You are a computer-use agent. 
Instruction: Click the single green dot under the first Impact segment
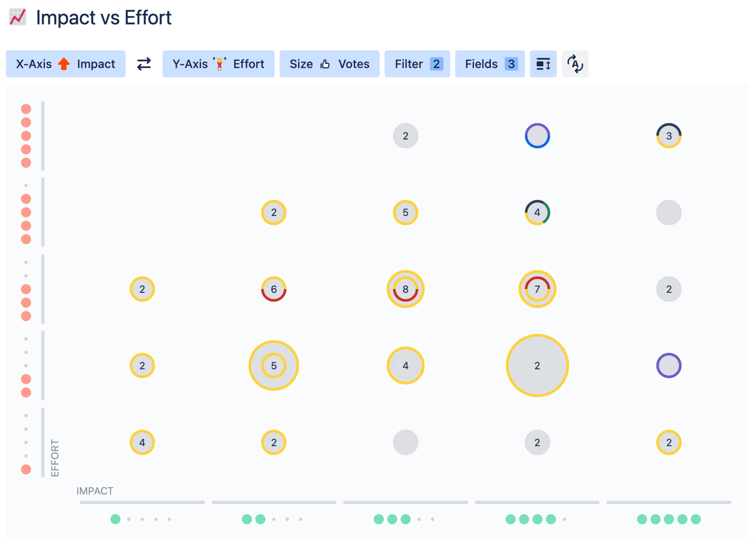pyautogui.click(x=115, y=519)
